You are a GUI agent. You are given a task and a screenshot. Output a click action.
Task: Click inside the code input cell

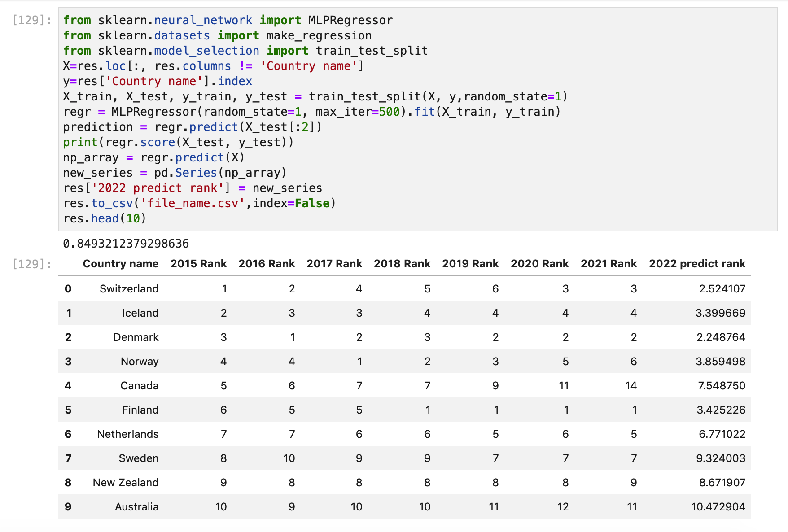[418, 119]
